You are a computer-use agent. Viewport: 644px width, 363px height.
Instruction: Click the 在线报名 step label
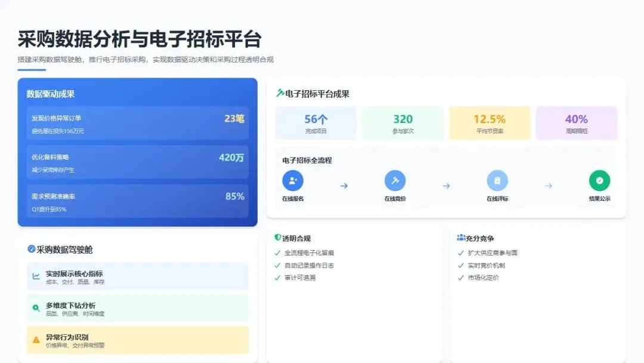[x=293, y=199]
